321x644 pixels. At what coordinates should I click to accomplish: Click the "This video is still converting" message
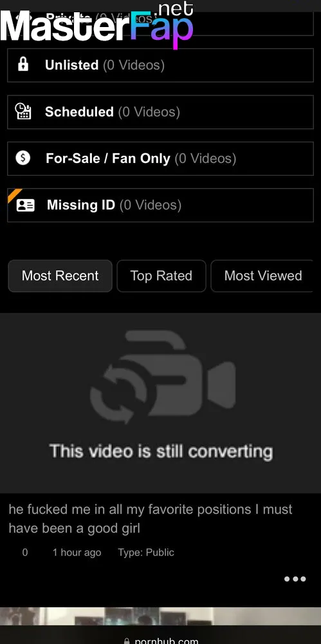point(161,451)
